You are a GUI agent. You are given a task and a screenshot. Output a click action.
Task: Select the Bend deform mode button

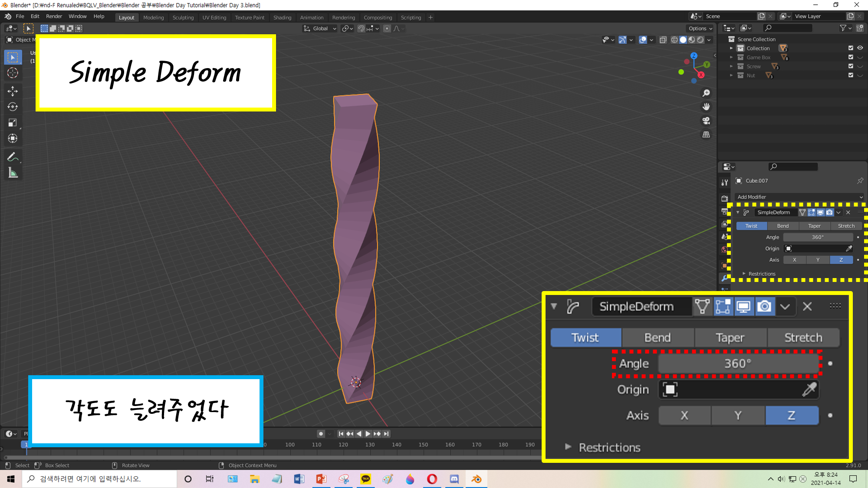pos(783,226)
